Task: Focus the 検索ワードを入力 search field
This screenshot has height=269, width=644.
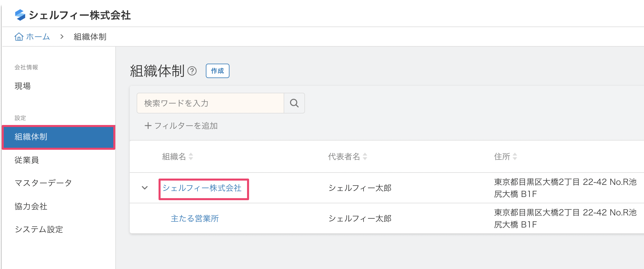Action: click(210, 103)
